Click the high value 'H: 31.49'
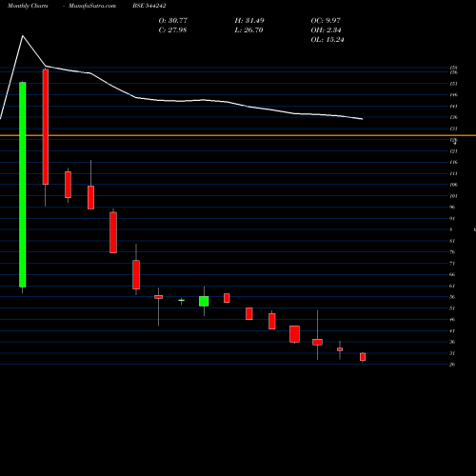Screen dimensions: 476x476 pos(249,21)
